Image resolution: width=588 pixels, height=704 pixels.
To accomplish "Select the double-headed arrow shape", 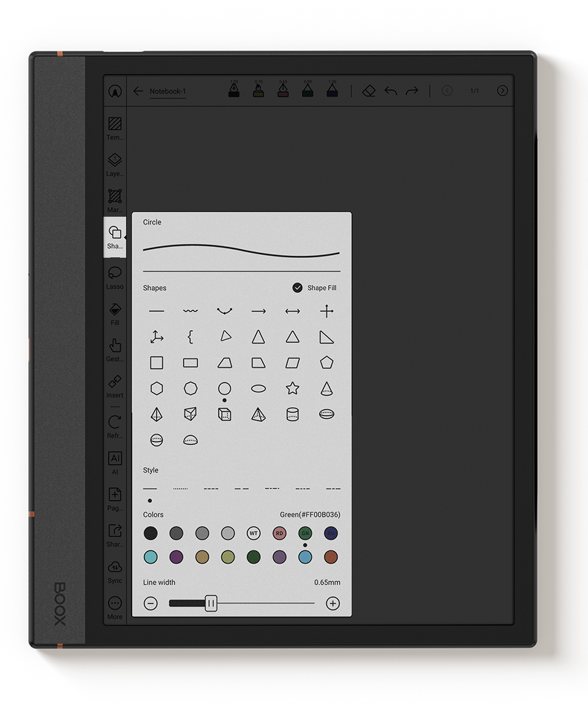I will pos(292,312).
